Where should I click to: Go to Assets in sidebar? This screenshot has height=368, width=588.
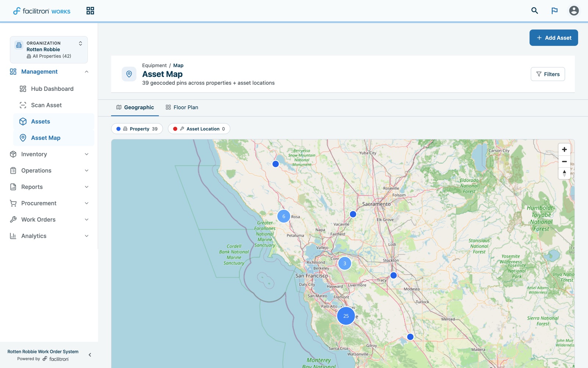pyautogui.click(x=54, y=121)
